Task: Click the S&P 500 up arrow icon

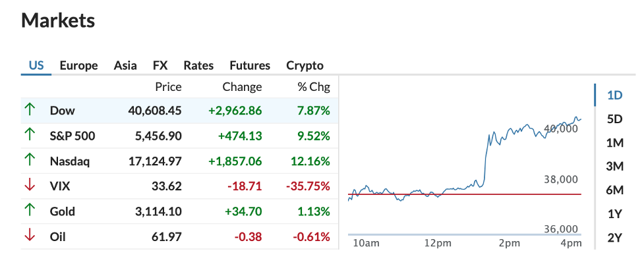Action: pyautogui.click(x=30, y=136)
